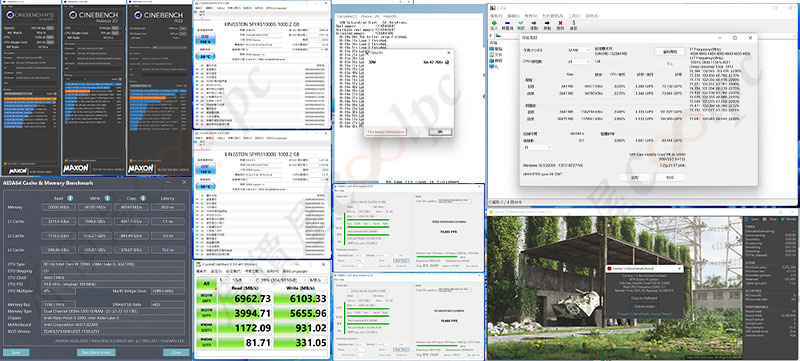Screen dimensions: 800x361
Task: Click the red Delete X icon in 7-Zip
Action: (560, 22)
